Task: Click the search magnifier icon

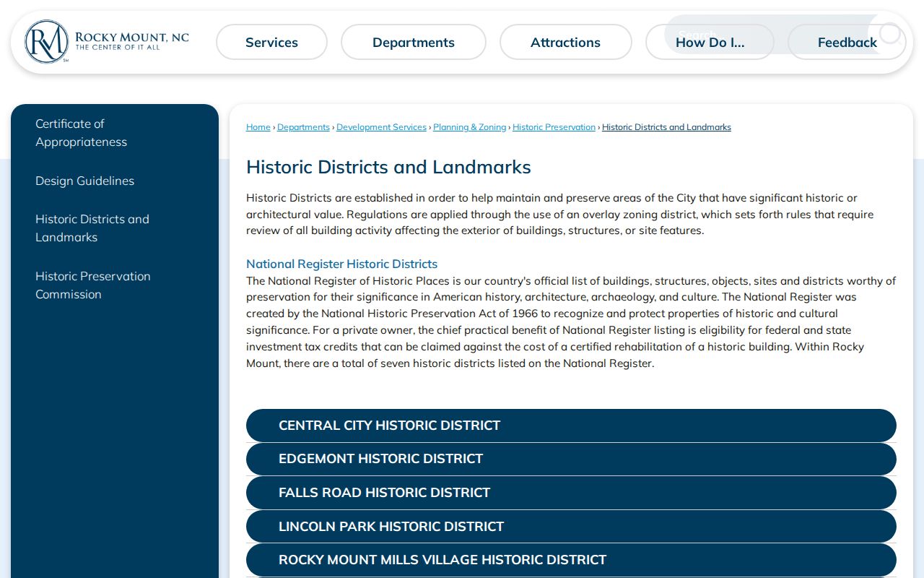Action: pos(889,33)
